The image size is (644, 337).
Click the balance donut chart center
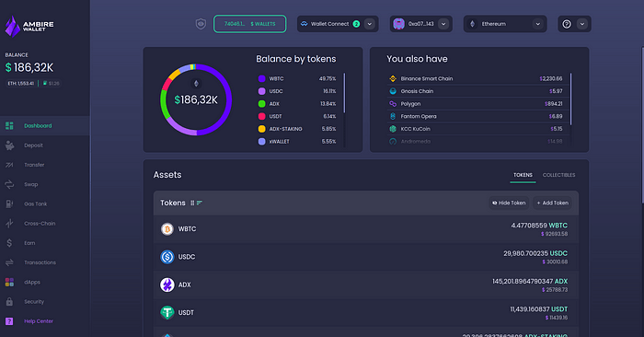point(196,99)
